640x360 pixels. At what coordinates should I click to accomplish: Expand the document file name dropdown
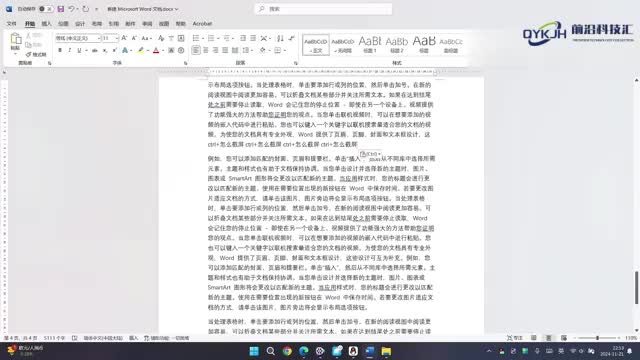pyautogui.click(x=176, y=9)
